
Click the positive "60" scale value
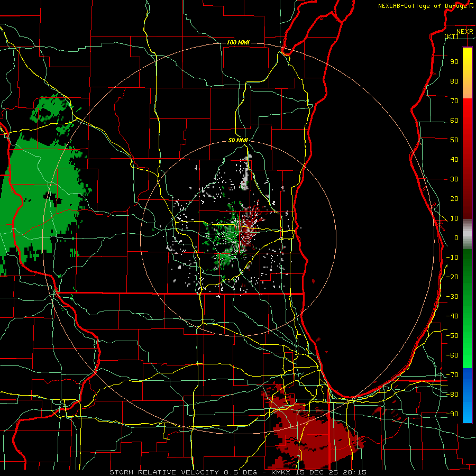click(454, 120)
